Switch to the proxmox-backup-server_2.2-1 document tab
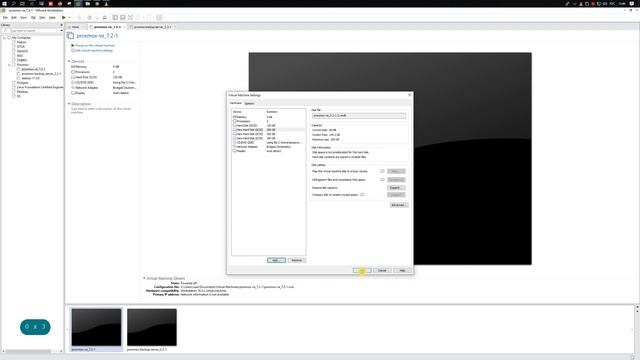This screenshot has width=640, height=360. point(152,27)
